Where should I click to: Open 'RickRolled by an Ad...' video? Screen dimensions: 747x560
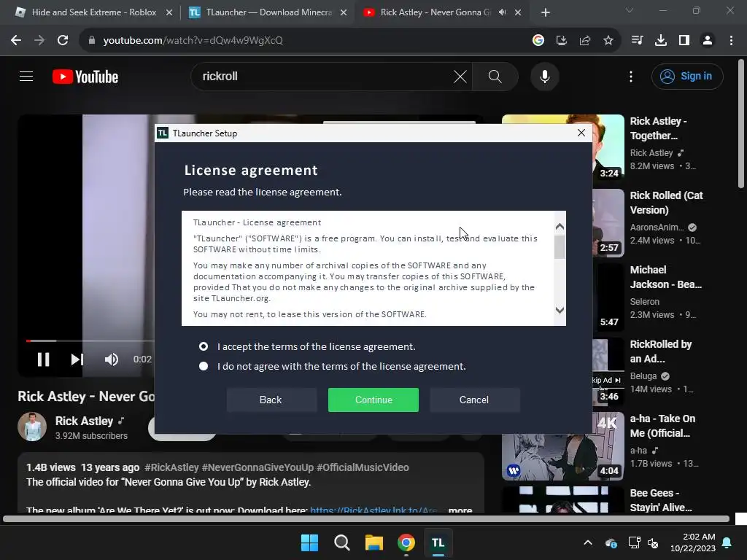[660, 351]
